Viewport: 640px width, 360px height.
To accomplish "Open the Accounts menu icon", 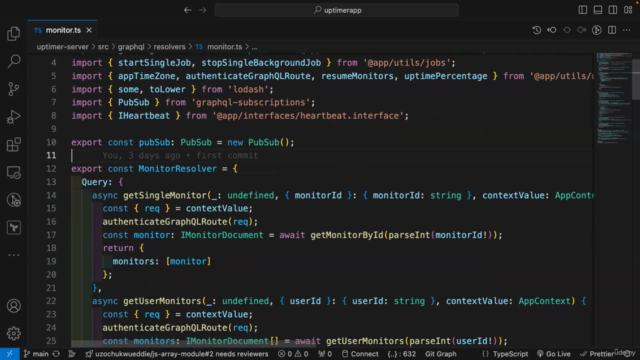I will (13, 306).
